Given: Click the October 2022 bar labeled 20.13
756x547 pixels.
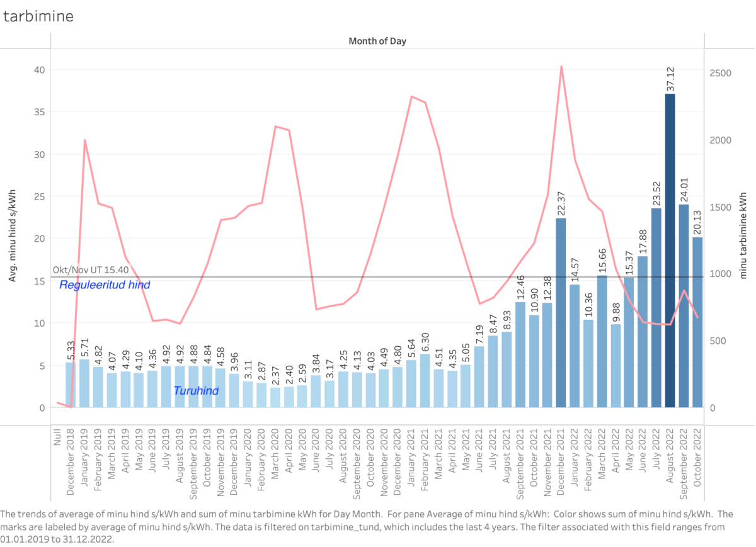Looking at the screenshot, I should [x=697, y=322].
